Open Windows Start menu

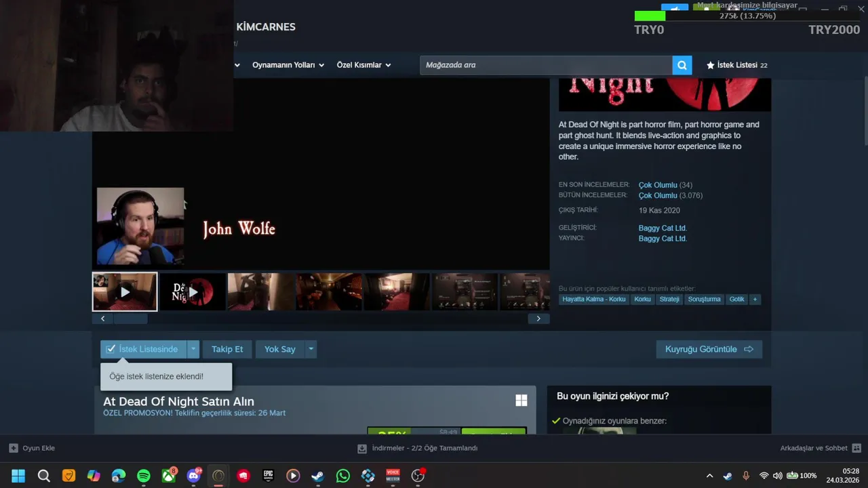18,476
